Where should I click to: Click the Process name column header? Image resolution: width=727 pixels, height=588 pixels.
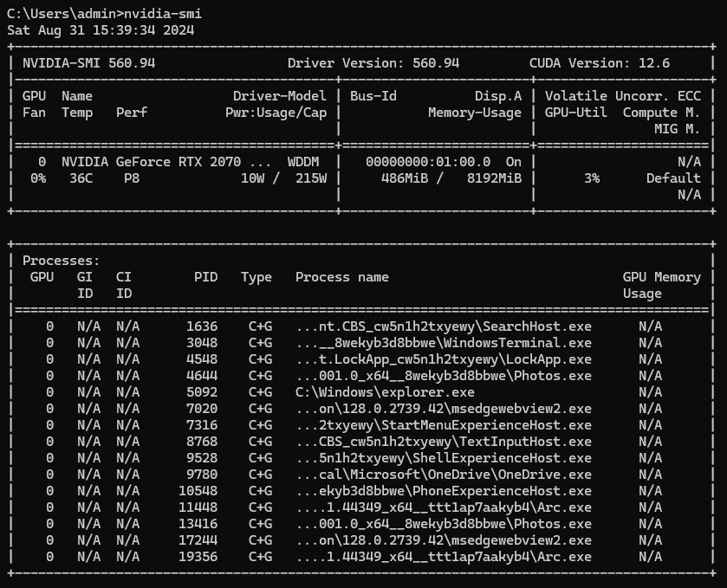pyautogui.click(x=342, y=277)
